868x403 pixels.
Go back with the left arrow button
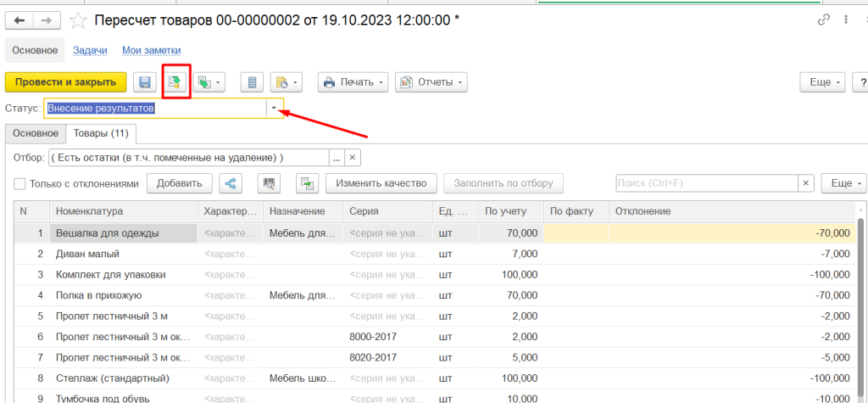19,20
